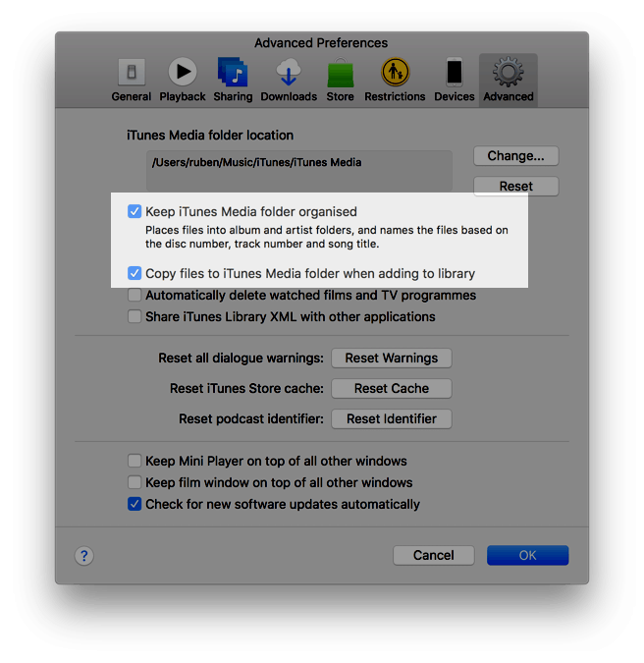The width and height of the screenshot is (644, 663).
Task: Enable Keep film window on top
Action: tap(134, 482)
